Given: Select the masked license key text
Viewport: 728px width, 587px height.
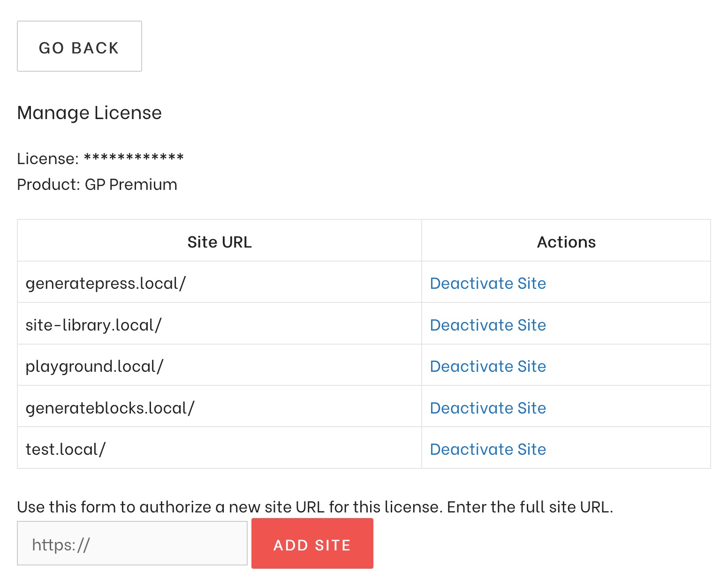Looking at the screenshot, I should pyautogui.click(x=134, y=158).
